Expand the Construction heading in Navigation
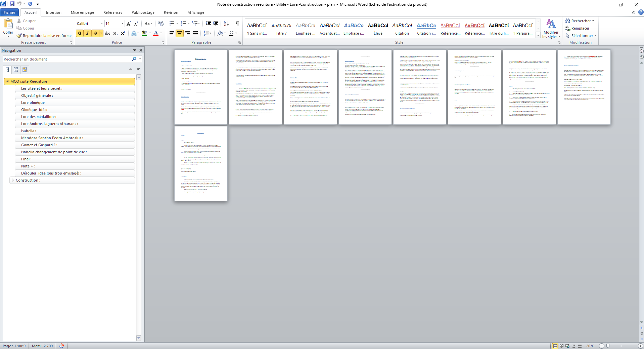The height and width of the screenshot is (349, 644). click(x=13, y=180)
